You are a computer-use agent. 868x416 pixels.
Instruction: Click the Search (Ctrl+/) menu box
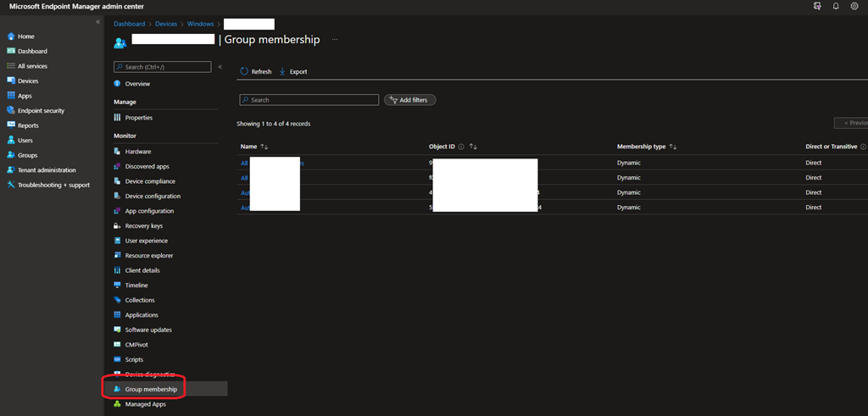(163, 66)
